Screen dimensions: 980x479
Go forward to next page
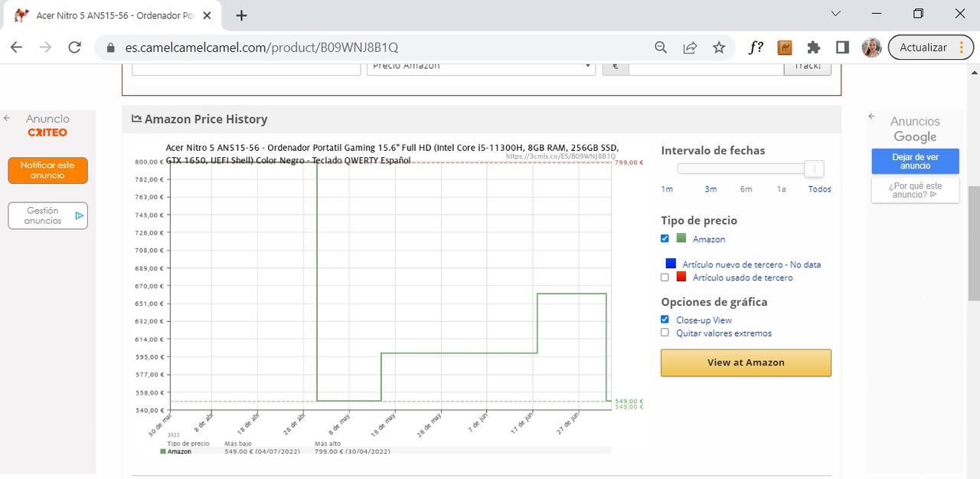(45, 48)
